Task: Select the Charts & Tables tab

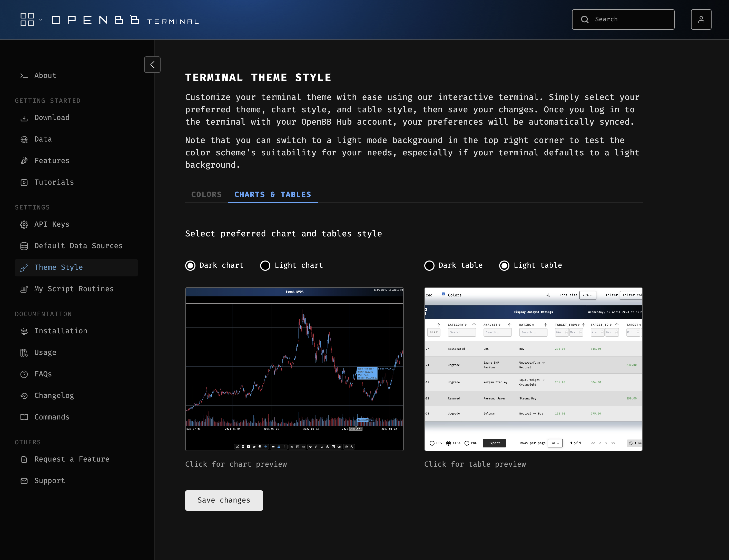Action: (273, 194)
